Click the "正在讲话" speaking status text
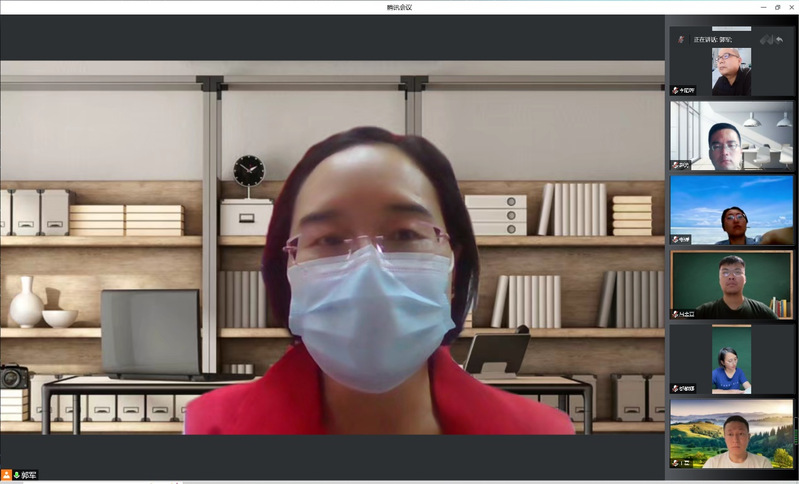The height and width of the screenshot is (484, 799). tap(712, 39)
